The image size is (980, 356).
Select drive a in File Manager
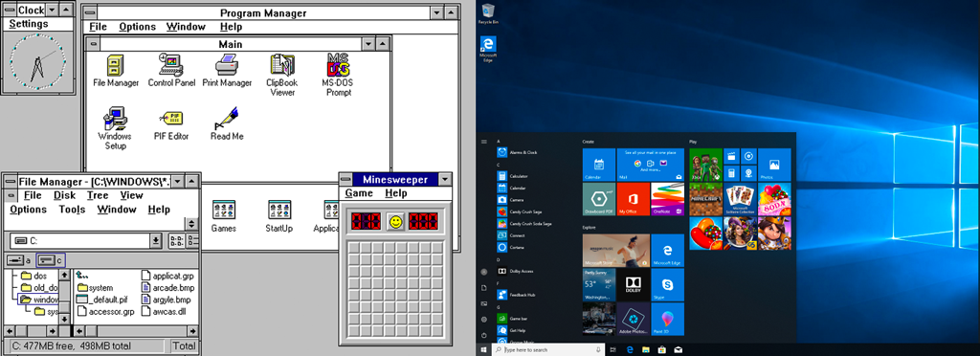(19, 259)
